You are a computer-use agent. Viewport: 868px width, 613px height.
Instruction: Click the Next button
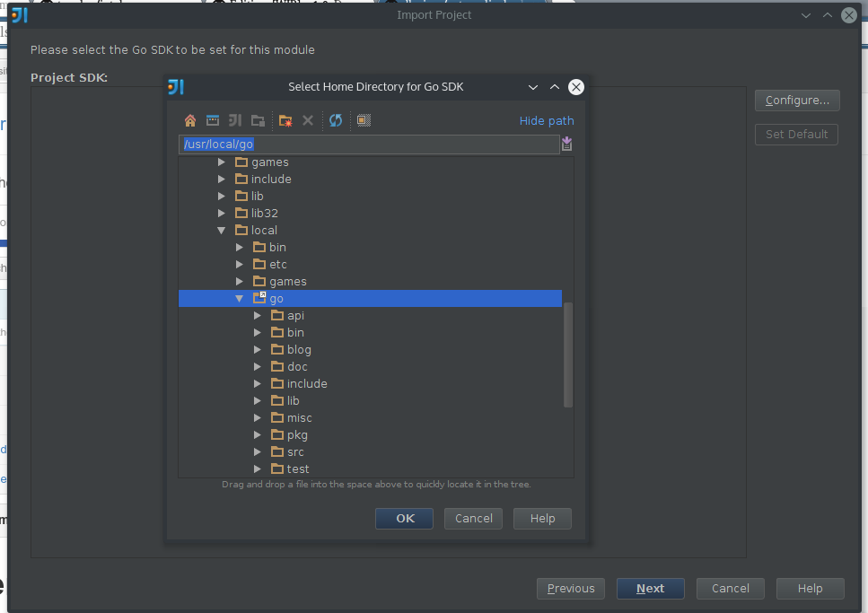click(650, 588)
